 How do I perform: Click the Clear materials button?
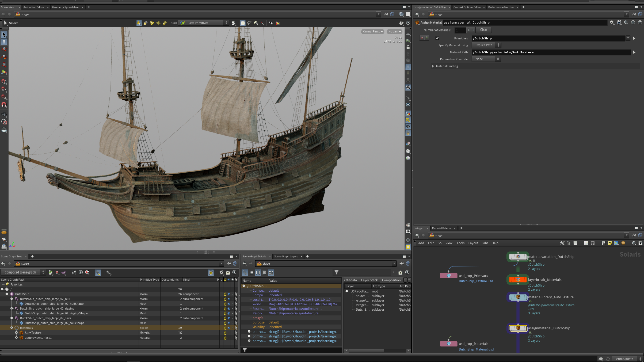(x=483, y=30)
